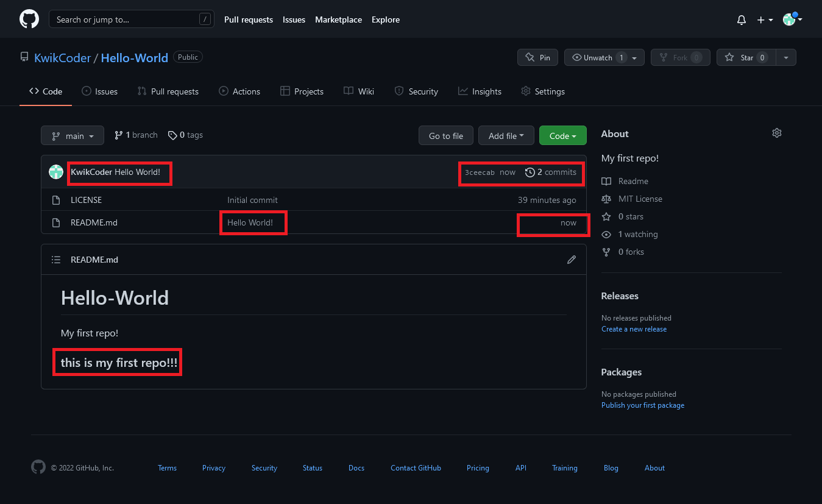
Task: Click the Go to file button
Action: [x=446, y=135]
